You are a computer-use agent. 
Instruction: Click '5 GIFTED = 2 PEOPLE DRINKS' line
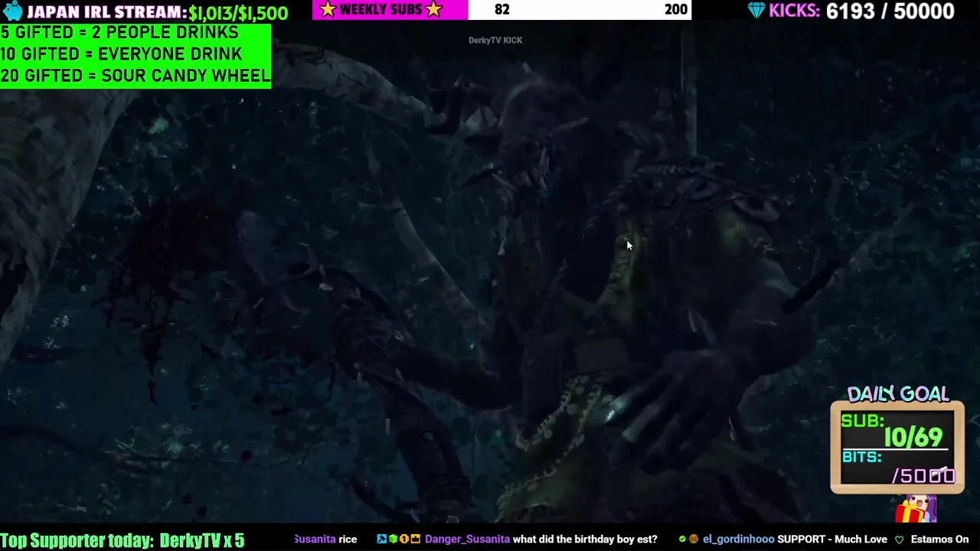119,33
